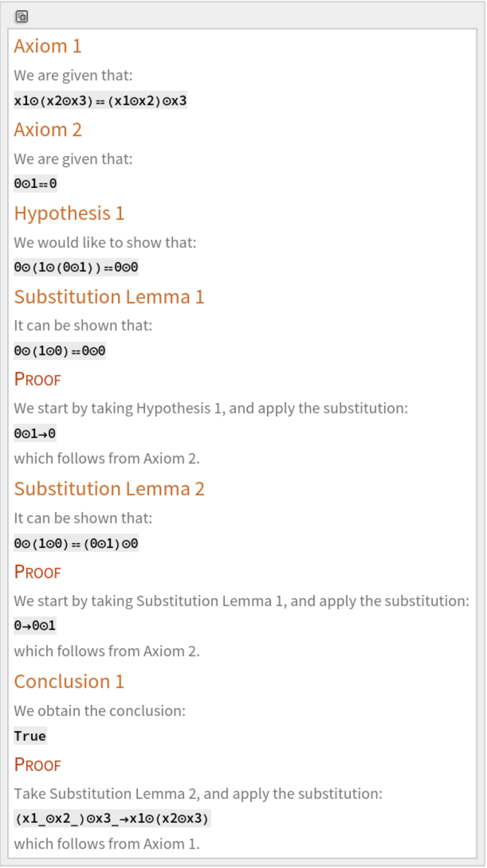The width and height of the screenshot is (487, 868).
Task: Click the Conclusion 1 heading
Action: pos(69,681)
